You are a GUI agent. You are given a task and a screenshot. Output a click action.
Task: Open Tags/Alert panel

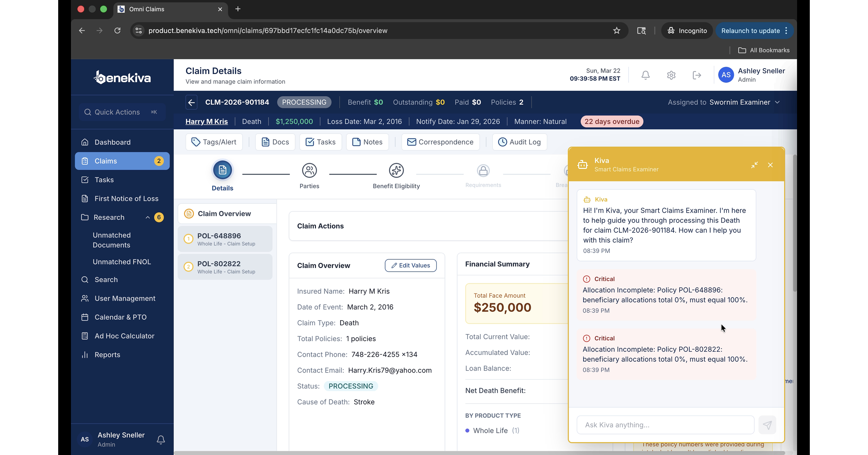tap(214, 142)
